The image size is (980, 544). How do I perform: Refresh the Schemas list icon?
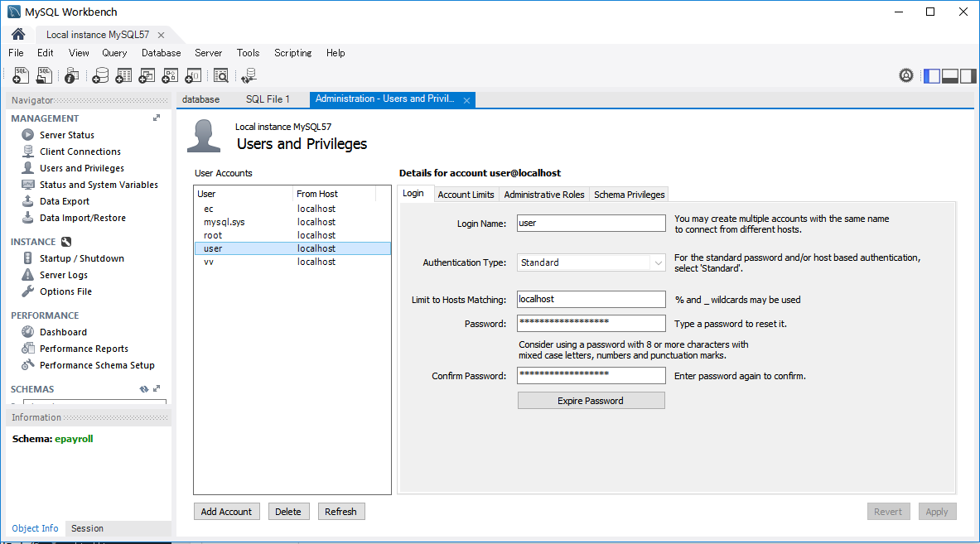click(144, 388)
